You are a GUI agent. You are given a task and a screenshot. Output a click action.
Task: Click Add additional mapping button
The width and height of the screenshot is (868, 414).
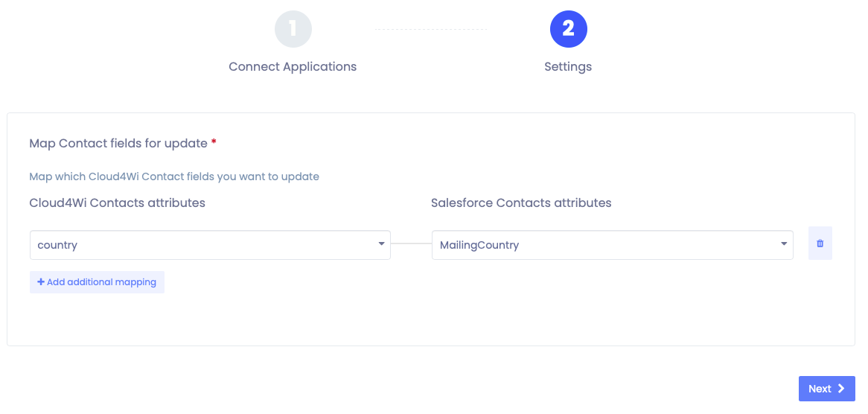[x=97, y=281]
